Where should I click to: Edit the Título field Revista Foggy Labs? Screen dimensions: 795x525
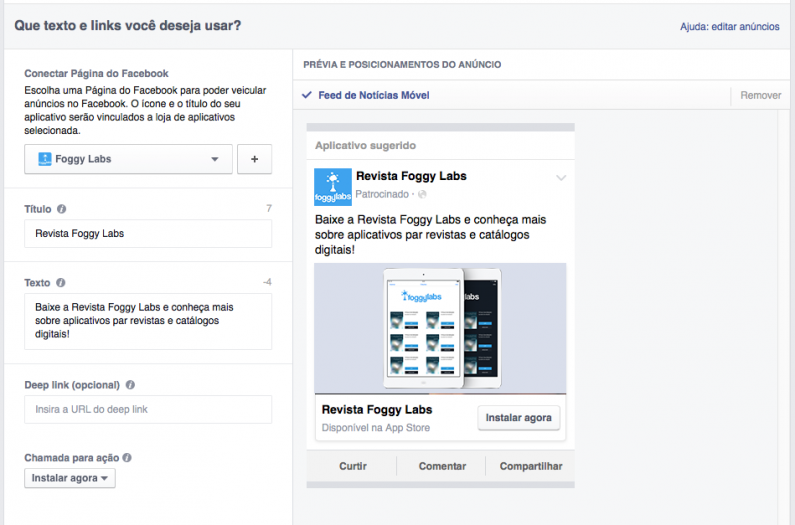(148, 233)
